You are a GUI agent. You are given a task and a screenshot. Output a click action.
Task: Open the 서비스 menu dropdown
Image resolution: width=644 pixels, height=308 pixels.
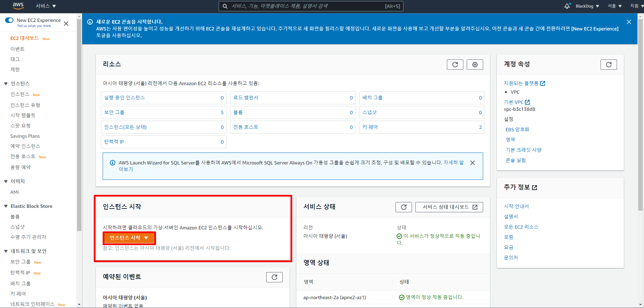point(46,6)
